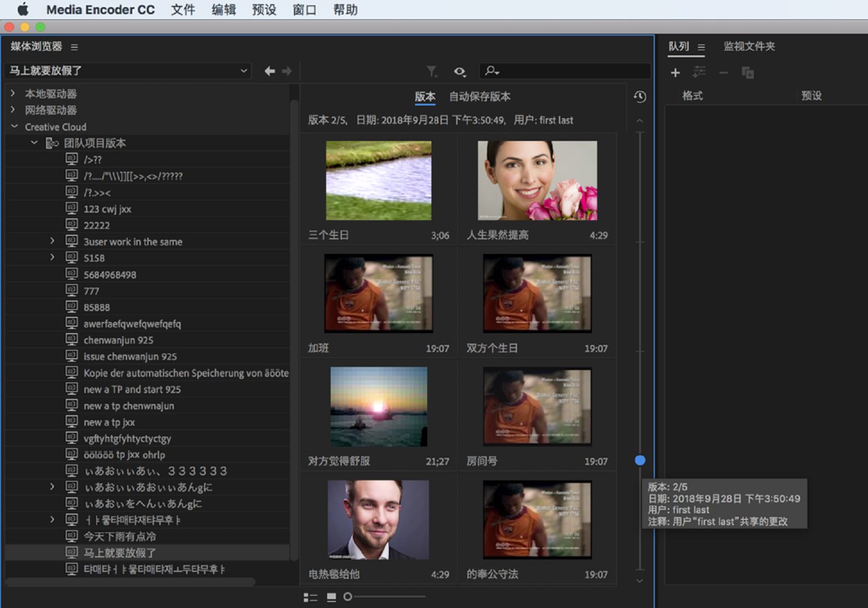Click the plus icon to add item to queue
Screen dimensions: 868x608
pos(675,73)
